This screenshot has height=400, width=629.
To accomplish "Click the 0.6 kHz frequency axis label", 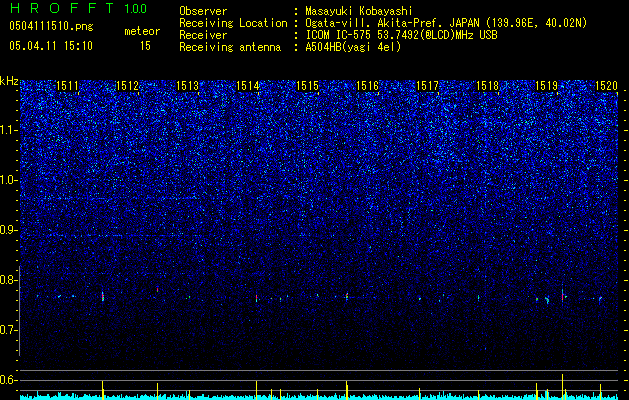I will (8, 380).
